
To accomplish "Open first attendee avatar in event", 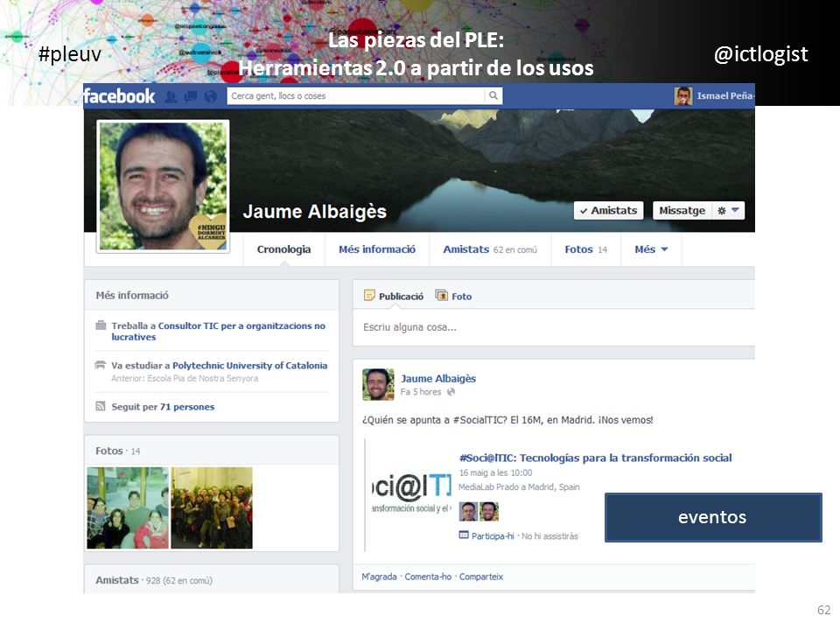I will [468, 511].
